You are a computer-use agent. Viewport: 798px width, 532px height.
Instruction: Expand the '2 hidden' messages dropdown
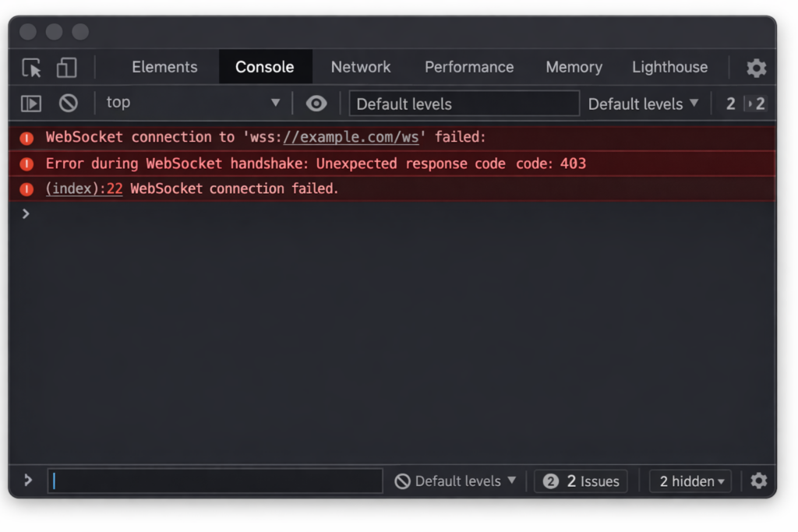coord(689,481)
